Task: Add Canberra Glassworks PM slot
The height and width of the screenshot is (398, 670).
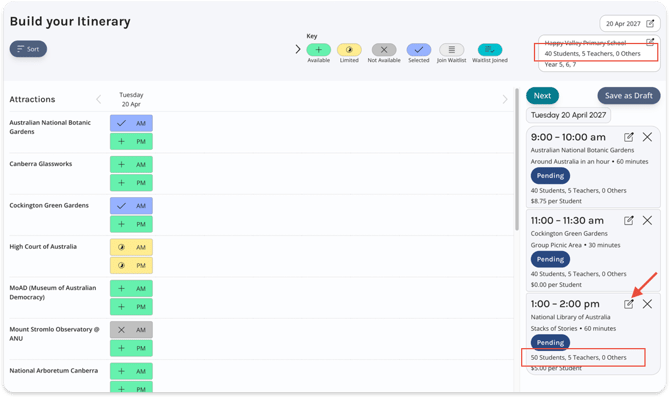Action: (x=131, y=183)
